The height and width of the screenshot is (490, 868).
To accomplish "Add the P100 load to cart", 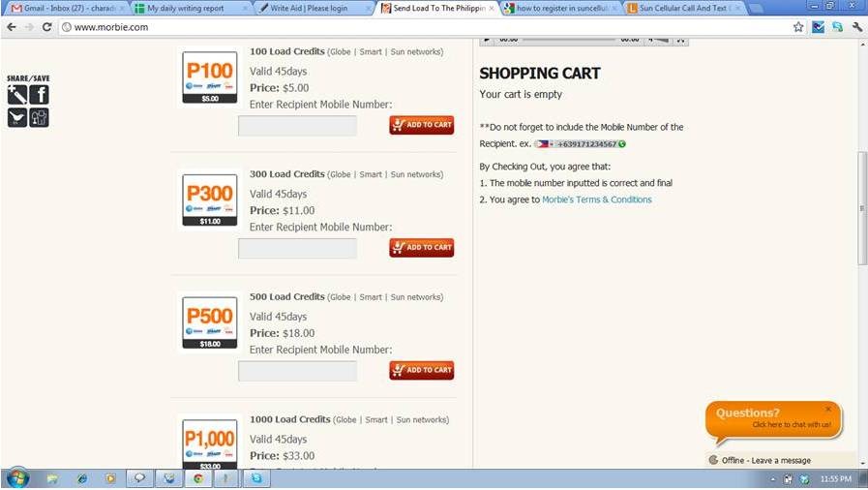I will coord(421,125).
